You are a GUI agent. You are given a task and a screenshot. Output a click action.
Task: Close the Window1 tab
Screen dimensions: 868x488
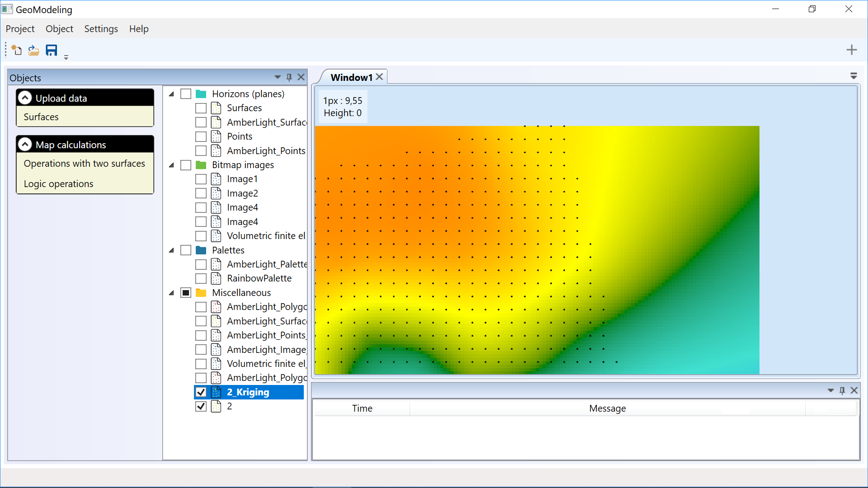coord(380,77)
